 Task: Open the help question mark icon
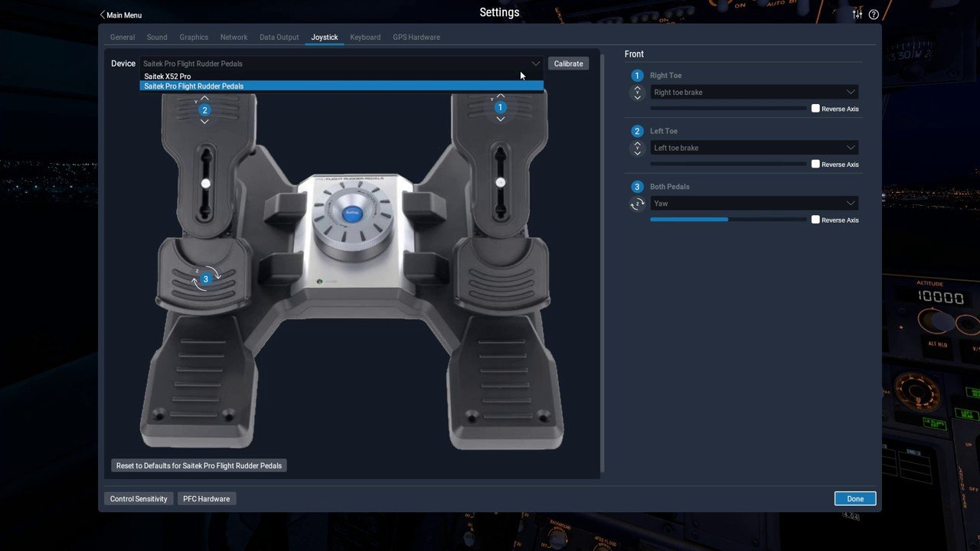[x=874, y=15]
